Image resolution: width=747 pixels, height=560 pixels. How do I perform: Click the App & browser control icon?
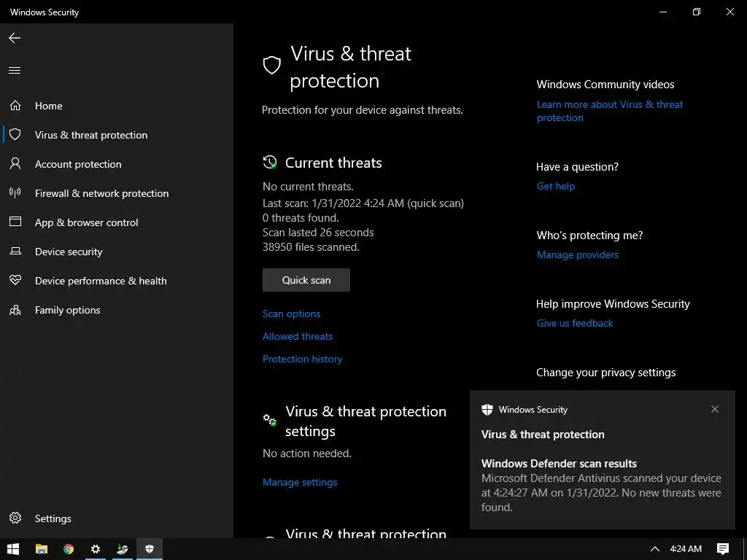click(15, 222)
